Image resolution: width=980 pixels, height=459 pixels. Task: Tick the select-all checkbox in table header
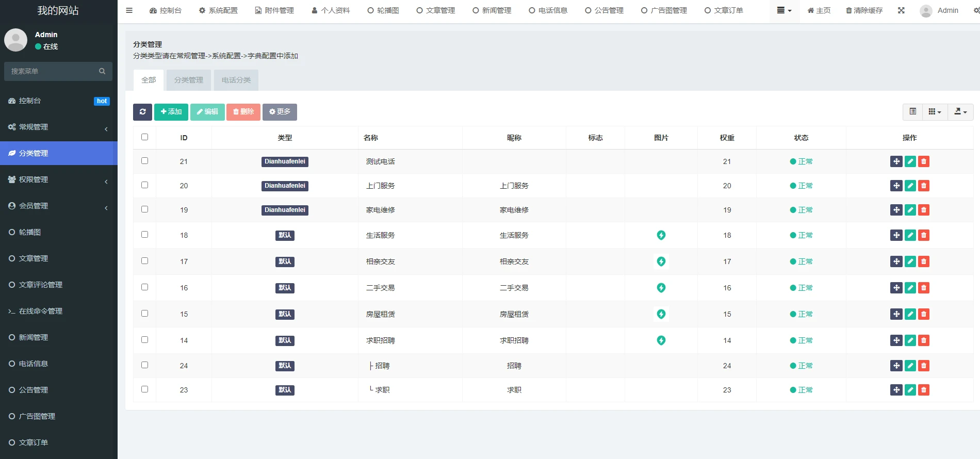[144, 137]
